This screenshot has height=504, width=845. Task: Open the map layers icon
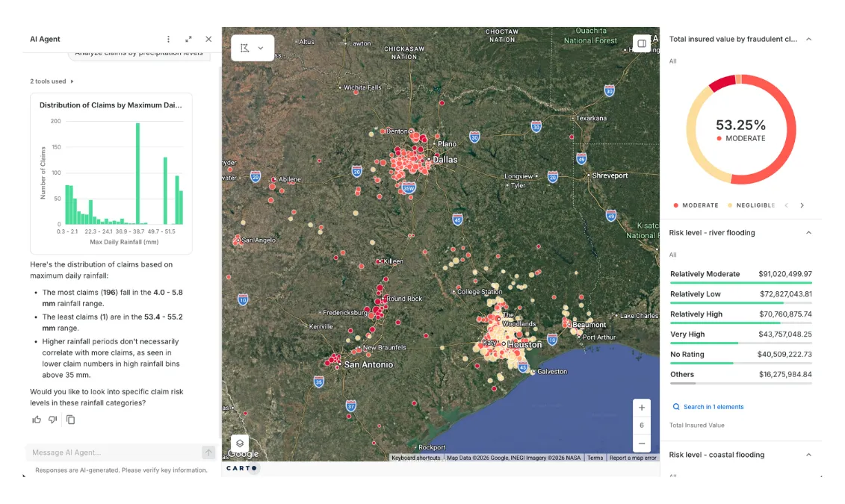[x=240, y=444]
